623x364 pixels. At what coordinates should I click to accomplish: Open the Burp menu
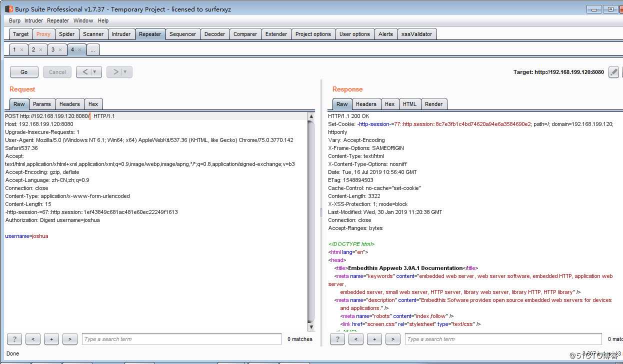pyautogui.click(x=15, y=20)
